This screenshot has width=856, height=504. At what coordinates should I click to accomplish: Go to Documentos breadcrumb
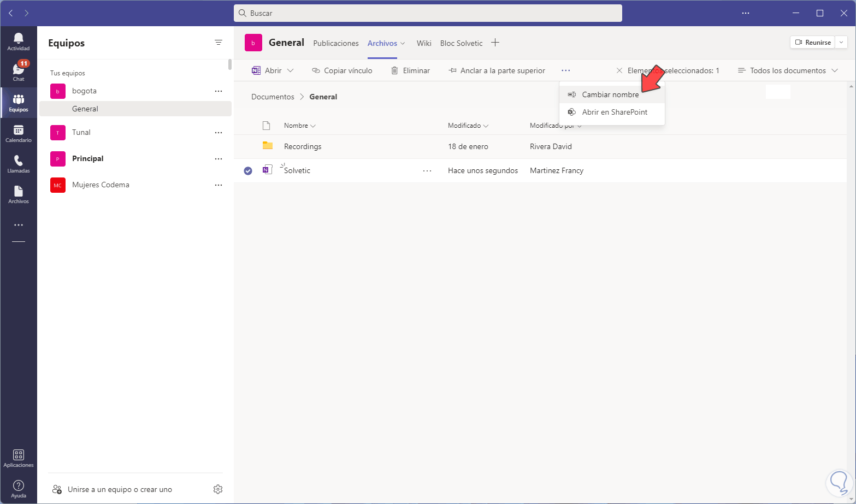pos(273,97)
